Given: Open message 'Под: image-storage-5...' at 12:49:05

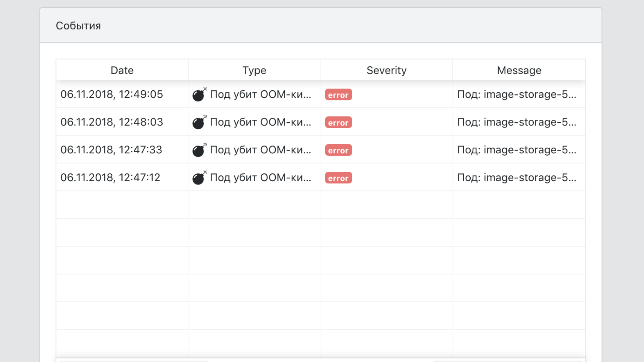Looking at the screenshot, I should [517, 94].
